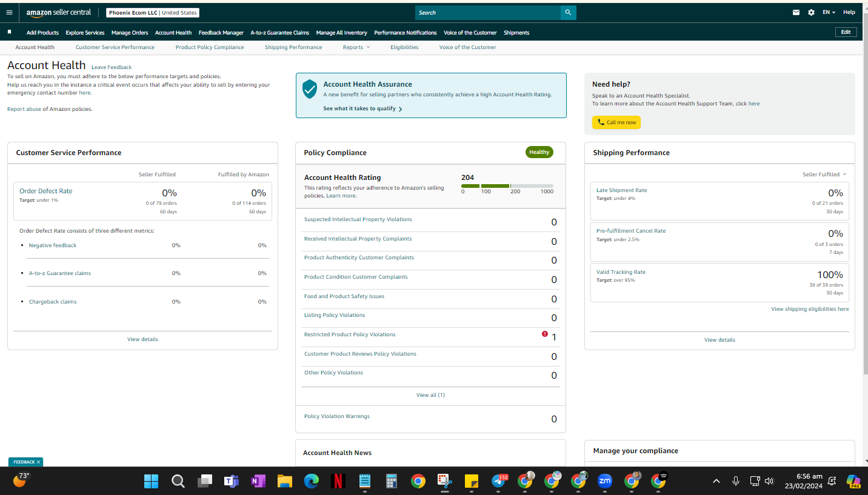Launch Microsoft Teams from the taskbar
This screenshot has height=495, width=868.
[232, 481]
